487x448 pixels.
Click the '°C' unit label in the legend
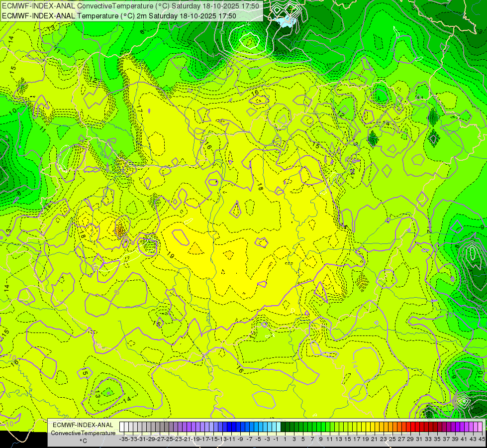point(83,441)
